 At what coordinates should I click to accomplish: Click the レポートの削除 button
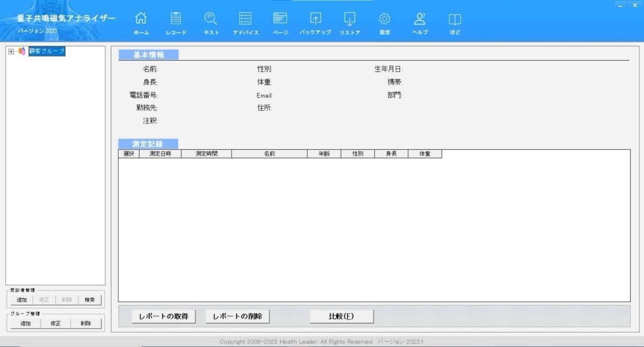click(237, 316)
